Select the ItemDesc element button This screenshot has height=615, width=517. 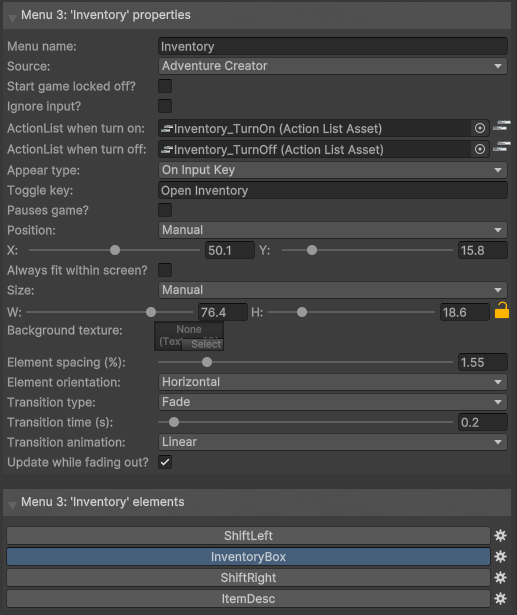248,599
